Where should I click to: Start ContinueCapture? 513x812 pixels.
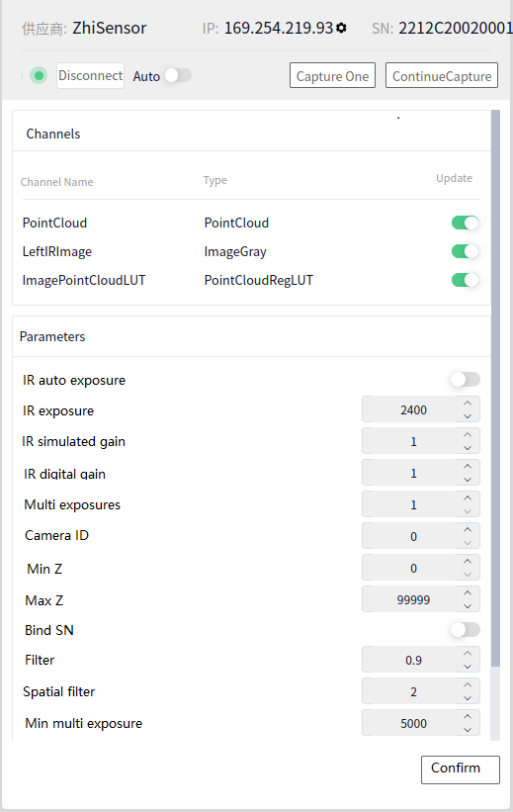[442, 75]
